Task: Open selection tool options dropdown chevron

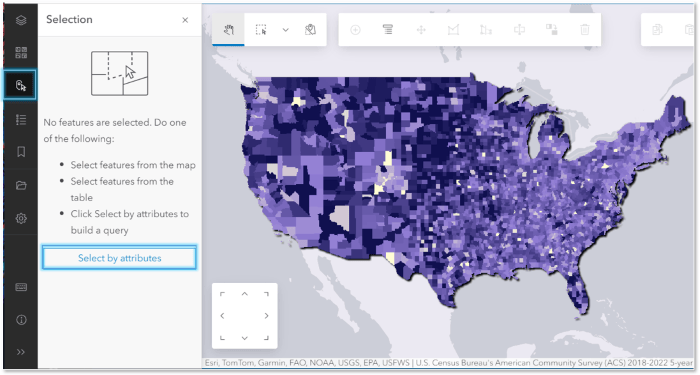Action: click(285, 30)
